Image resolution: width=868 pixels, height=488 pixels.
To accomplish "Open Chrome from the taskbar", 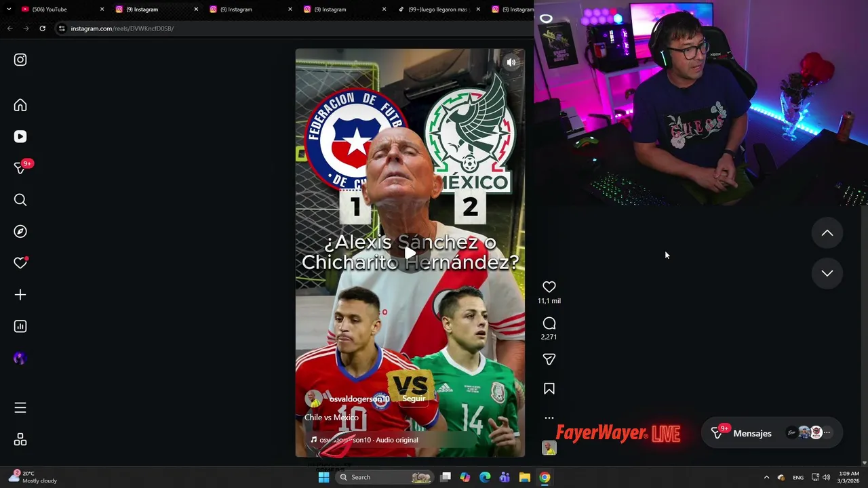I will [545, 477].
